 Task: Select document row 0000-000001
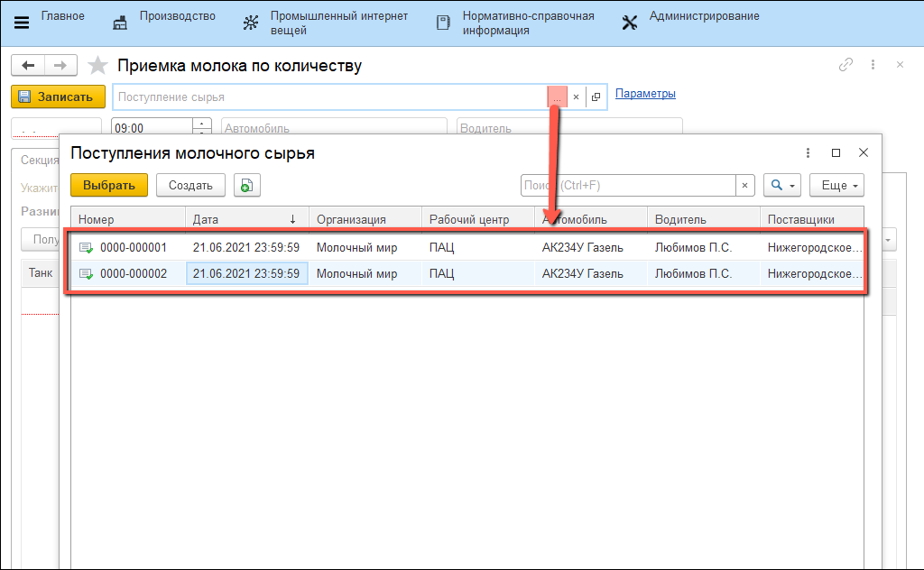click(133, 247)
